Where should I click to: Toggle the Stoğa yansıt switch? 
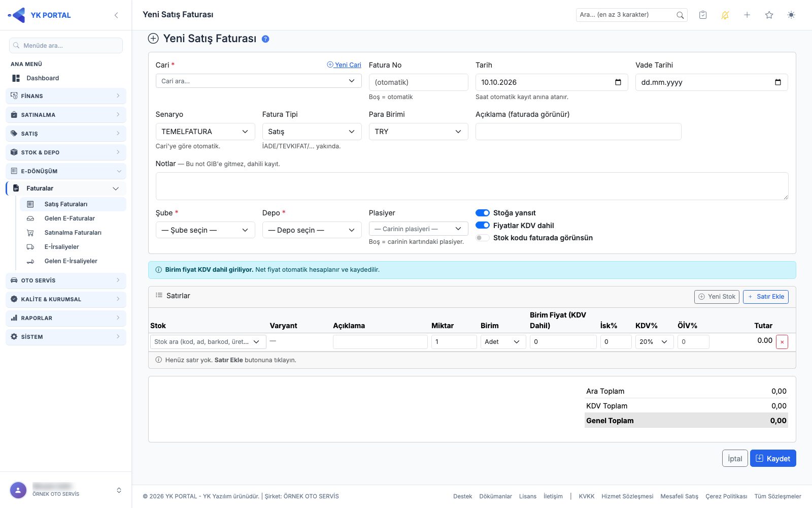pyautogui.click(x=483, y=213)
